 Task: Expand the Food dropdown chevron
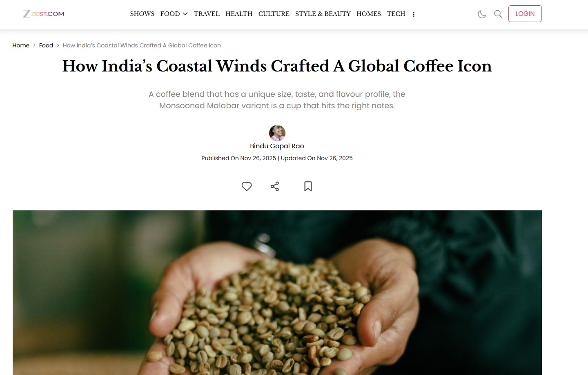(x=185, y=14)
